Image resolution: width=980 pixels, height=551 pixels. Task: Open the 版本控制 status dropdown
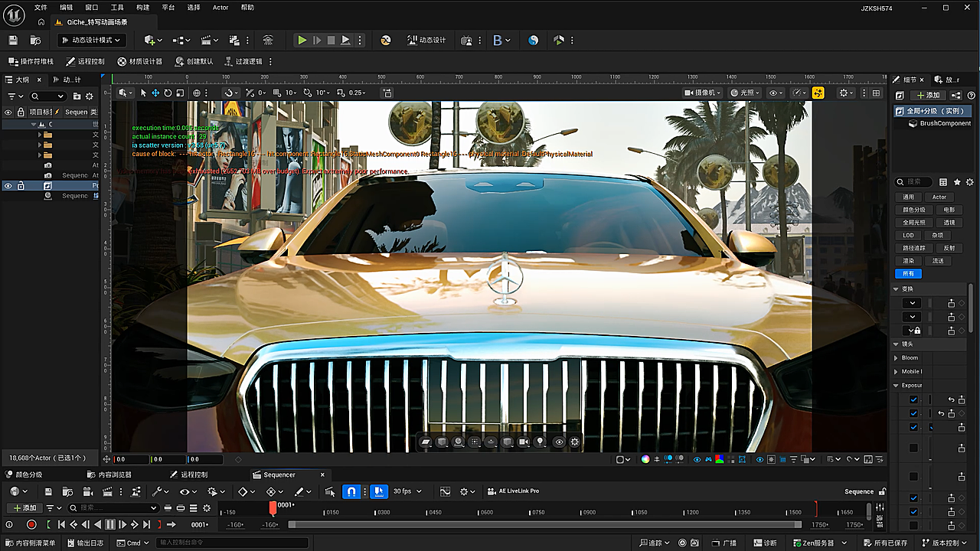(x=945, y=543)
